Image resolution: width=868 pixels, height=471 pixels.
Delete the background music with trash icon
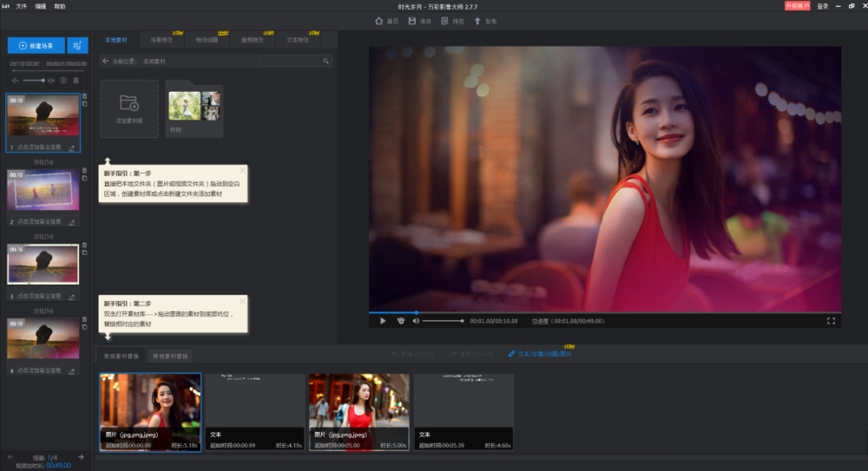pos(76,80)
